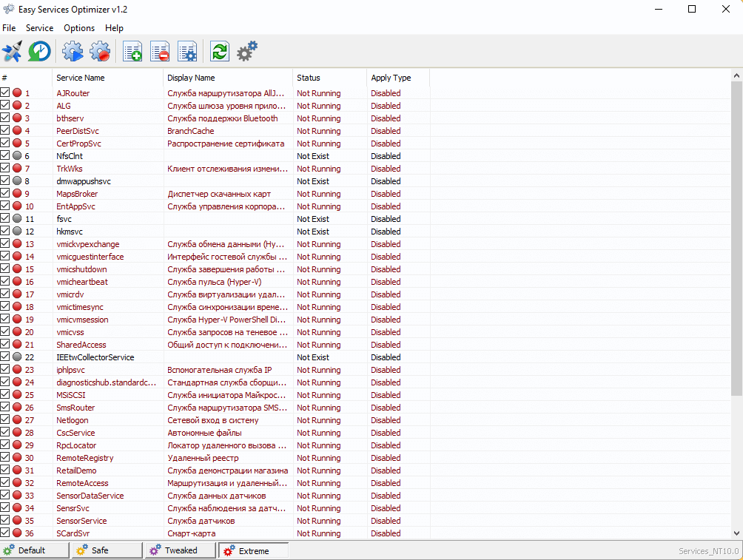Click the green clock Restore icon
743x560 pixels.
click(39, 51)
